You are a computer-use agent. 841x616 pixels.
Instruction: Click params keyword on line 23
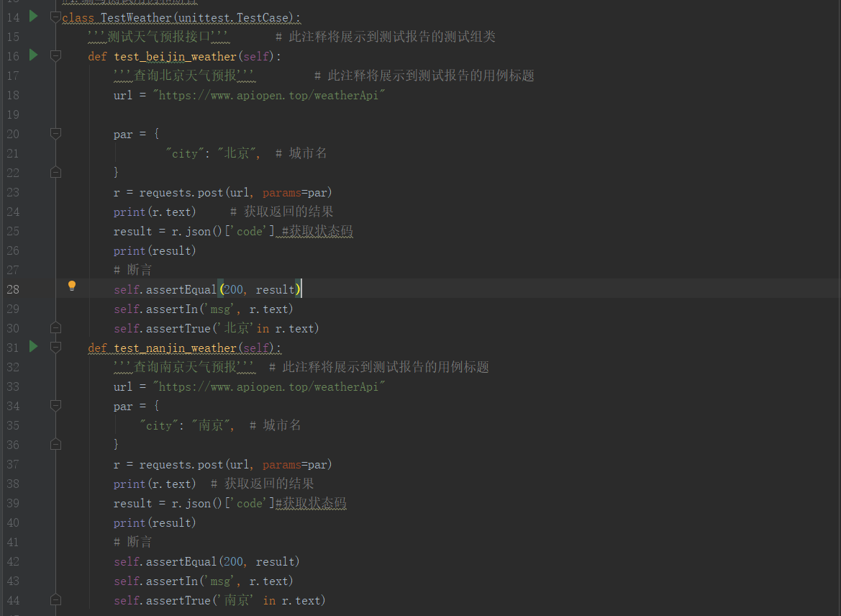click(x=281, y=193)
